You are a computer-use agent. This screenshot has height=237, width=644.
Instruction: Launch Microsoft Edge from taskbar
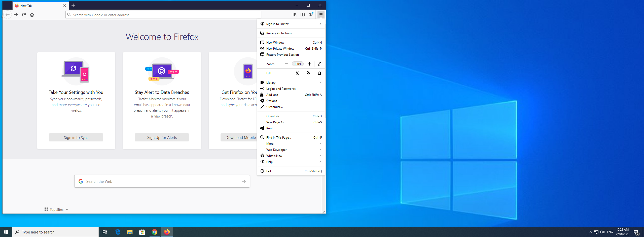click(x=118, y=232)
